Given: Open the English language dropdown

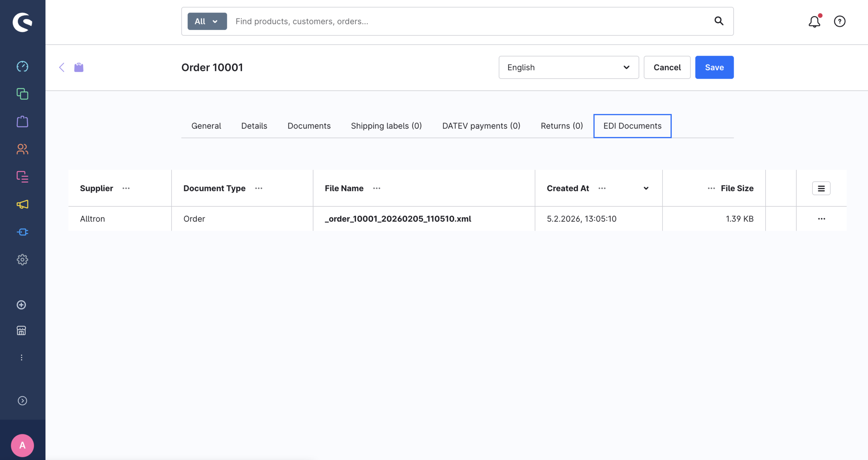Looking at the screenshot, I should point(569,67).
